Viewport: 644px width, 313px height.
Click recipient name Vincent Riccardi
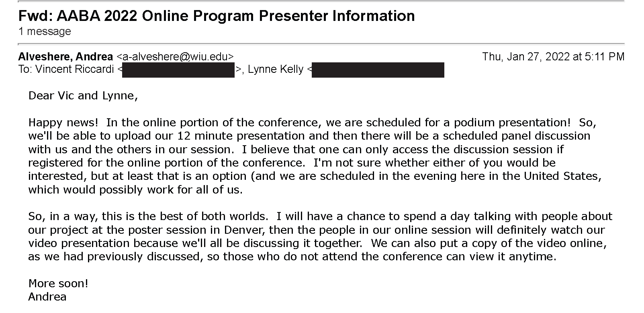[x=75, y=69]
